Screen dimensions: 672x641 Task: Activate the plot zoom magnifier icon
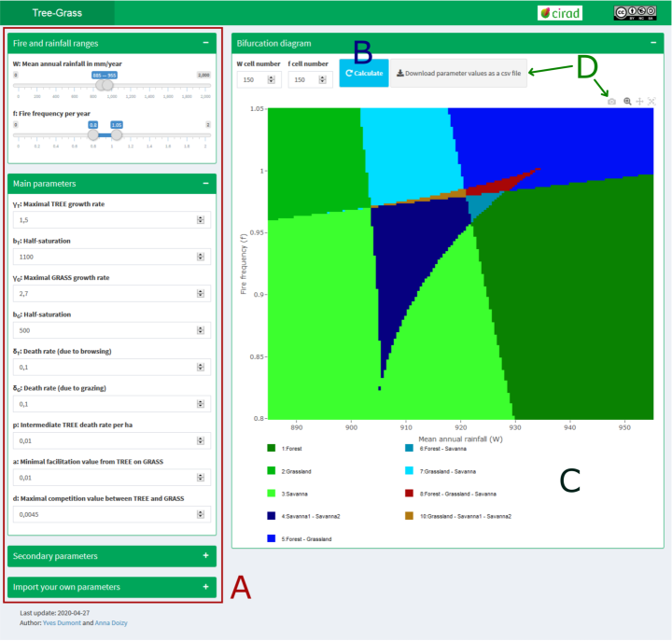(x=627, y=102)
